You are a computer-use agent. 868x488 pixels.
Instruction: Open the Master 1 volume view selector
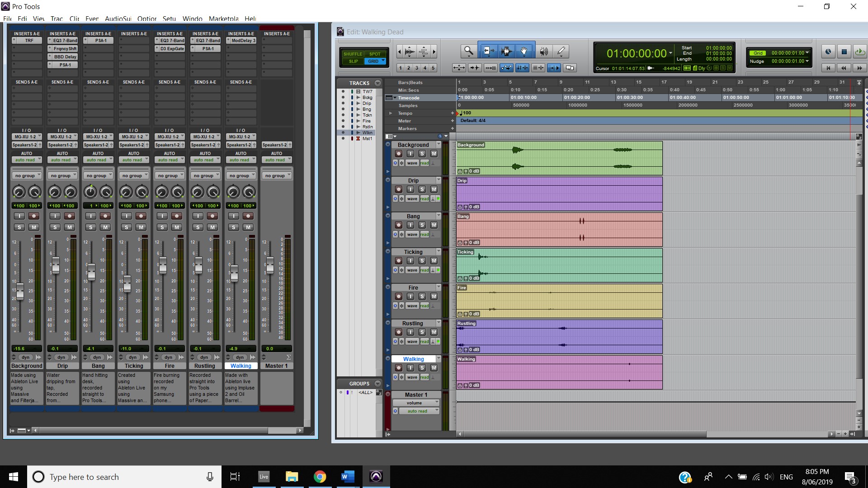[416, 403]
